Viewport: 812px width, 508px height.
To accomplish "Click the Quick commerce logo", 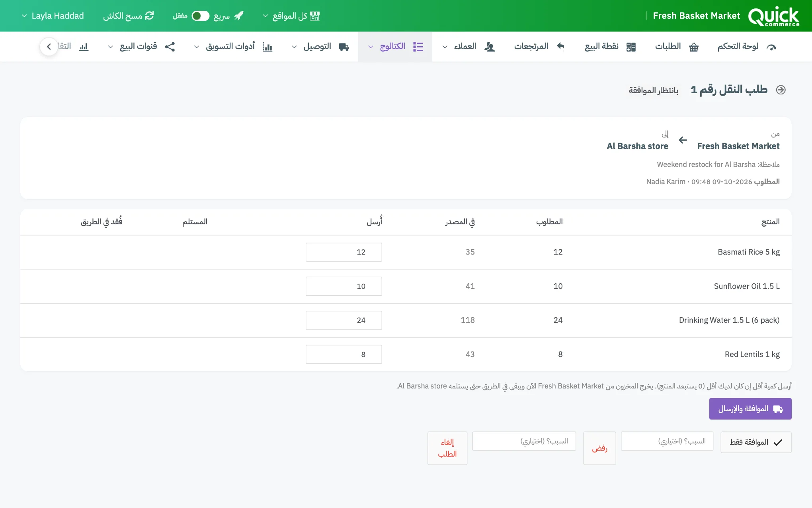I will (773, 16).
